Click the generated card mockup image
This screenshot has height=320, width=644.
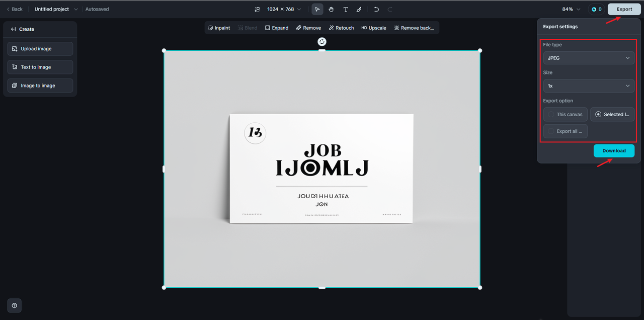(322, 169)
